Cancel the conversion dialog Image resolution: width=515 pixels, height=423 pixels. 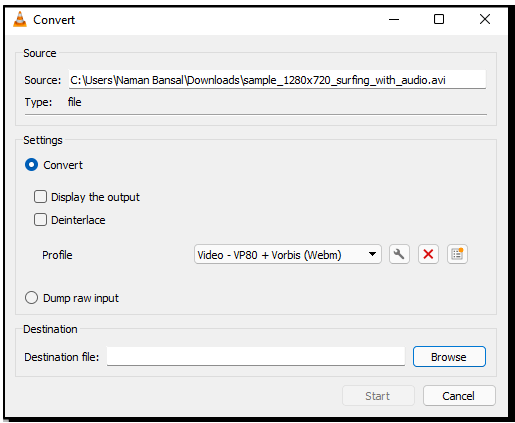tap(459, 396)
